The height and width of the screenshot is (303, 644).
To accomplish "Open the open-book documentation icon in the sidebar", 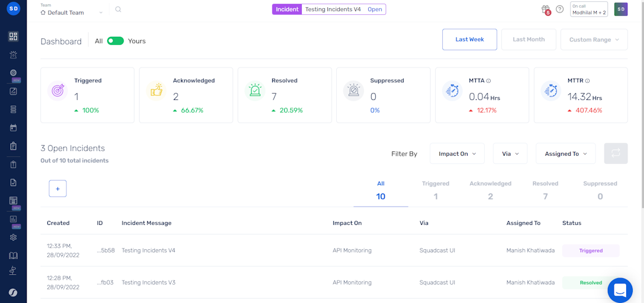I will pos(13,256).
